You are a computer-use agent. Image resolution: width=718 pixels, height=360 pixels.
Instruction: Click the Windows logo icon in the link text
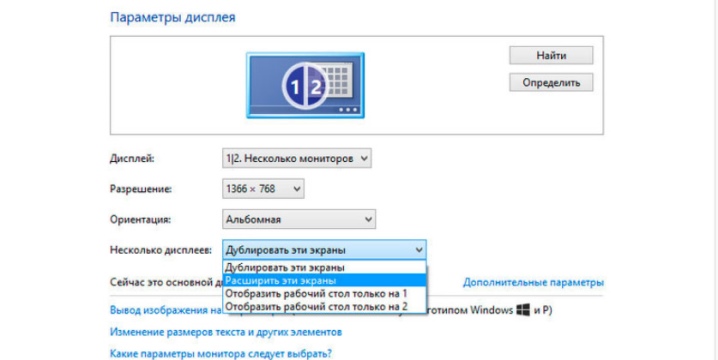[x=523, y=310]
